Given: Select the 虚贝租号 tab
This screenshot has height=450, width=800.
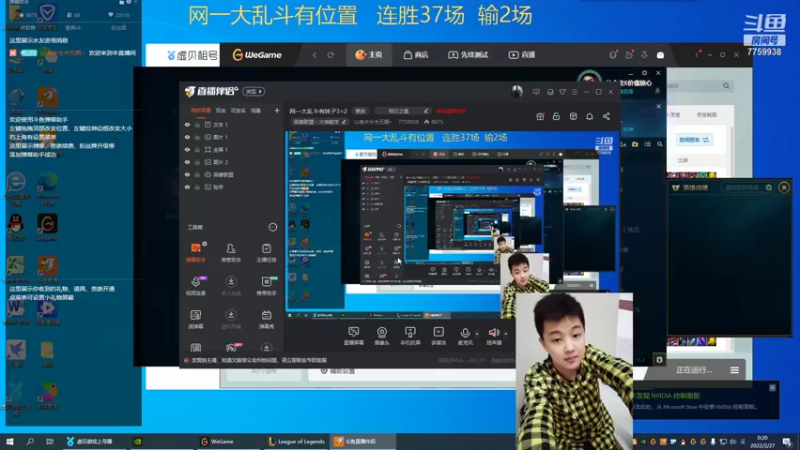Looking at the screenshot, I should 191,55.
